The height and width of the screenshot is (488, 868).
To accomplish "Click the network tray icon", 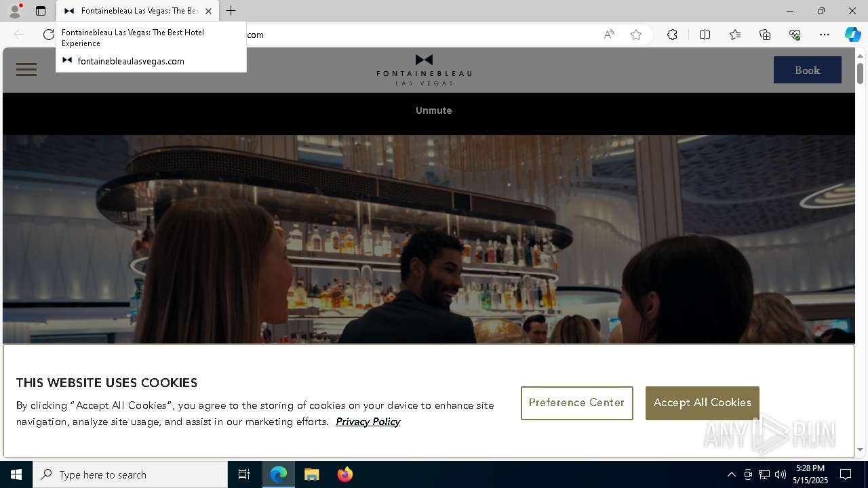I will (x=764, y=474).
